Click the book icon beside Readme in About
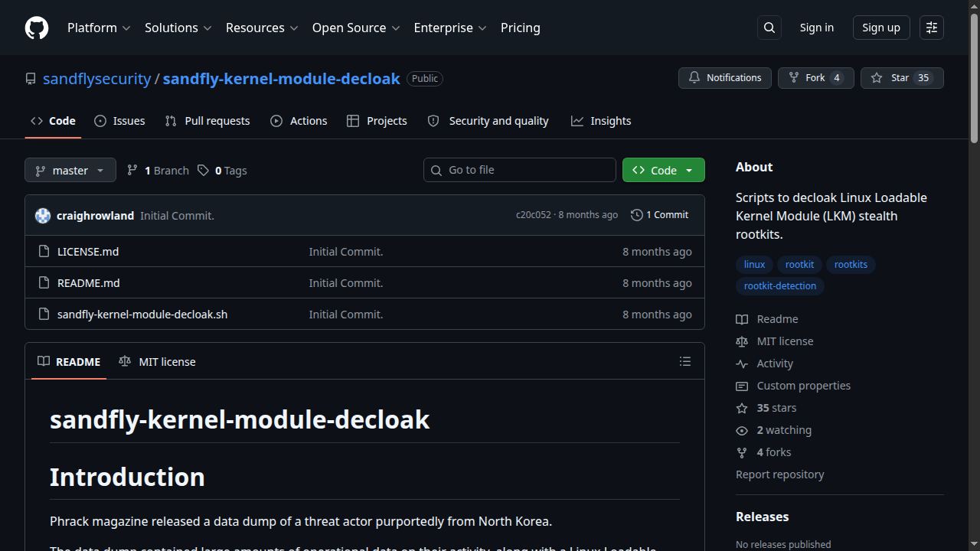Image resolution: width=980 pixels, height=551 pixels. pyautogui.click(x=742, y=319)
